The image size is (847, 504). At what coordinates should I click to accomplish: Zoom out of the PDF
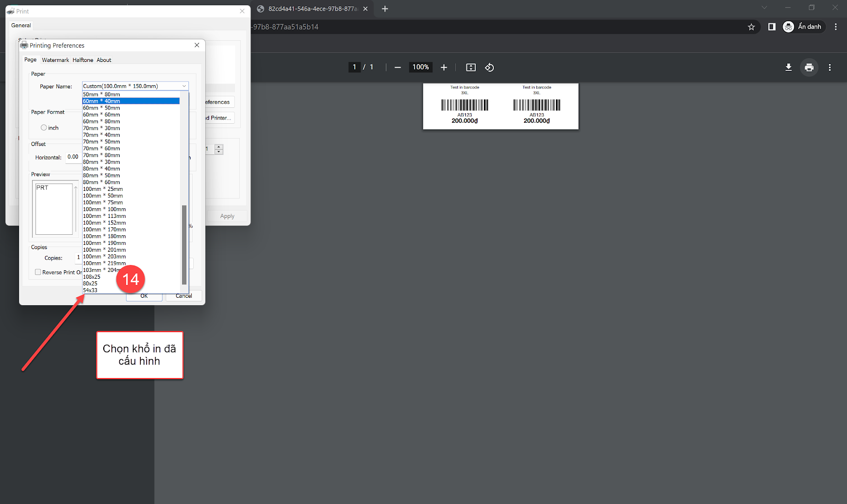tap(398, 67)
